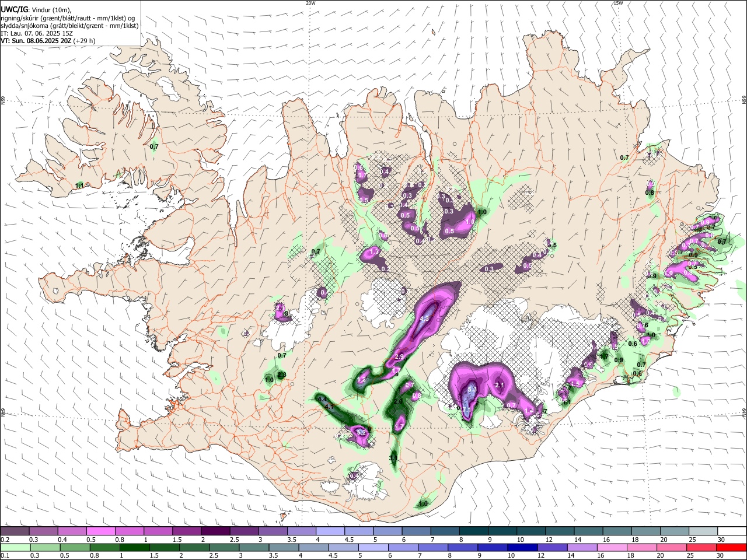Click the 'UWC/IG' title text
The image size is (747, 560).
pos(13,10)
